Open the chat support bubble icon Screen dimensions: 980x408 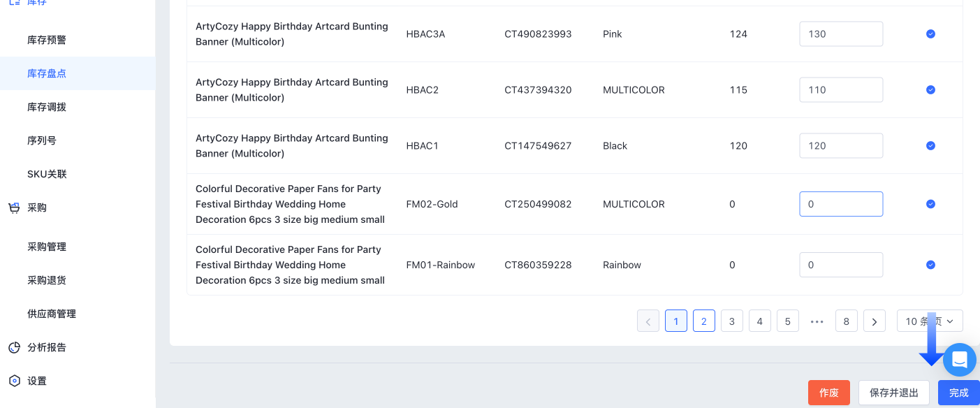pyautogui.click(x=959, y=360)
